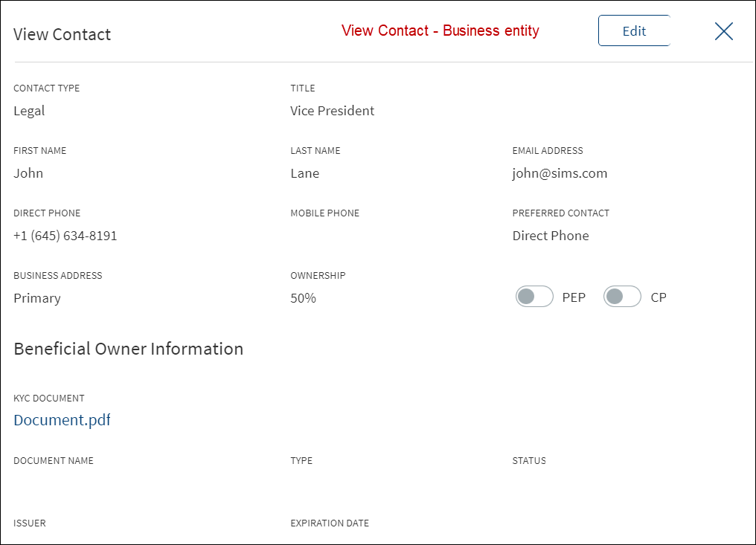Click the john@sims.com email address
This screenshot has width=756, height=545.
coord(560,173)
